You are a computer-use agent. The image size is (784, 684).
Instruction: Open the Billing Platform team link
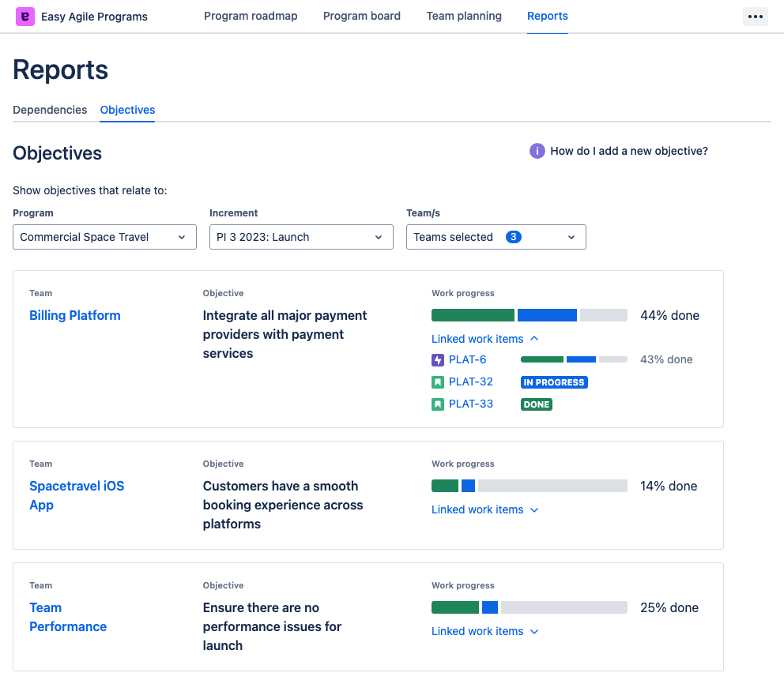[75, 315]
